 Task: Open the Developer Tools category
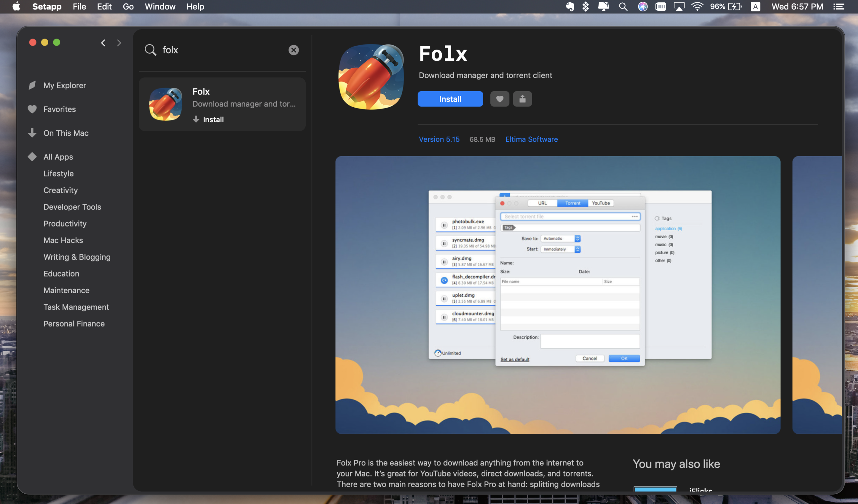(72, 207)
